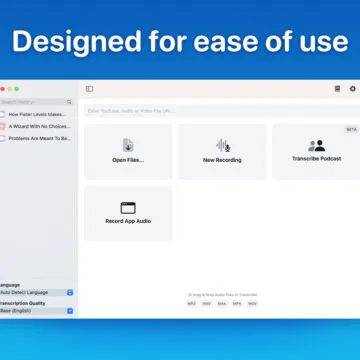Open the Auto Detect Language dropdown
The image size is (360, 360).
click(x=36, y=293)
